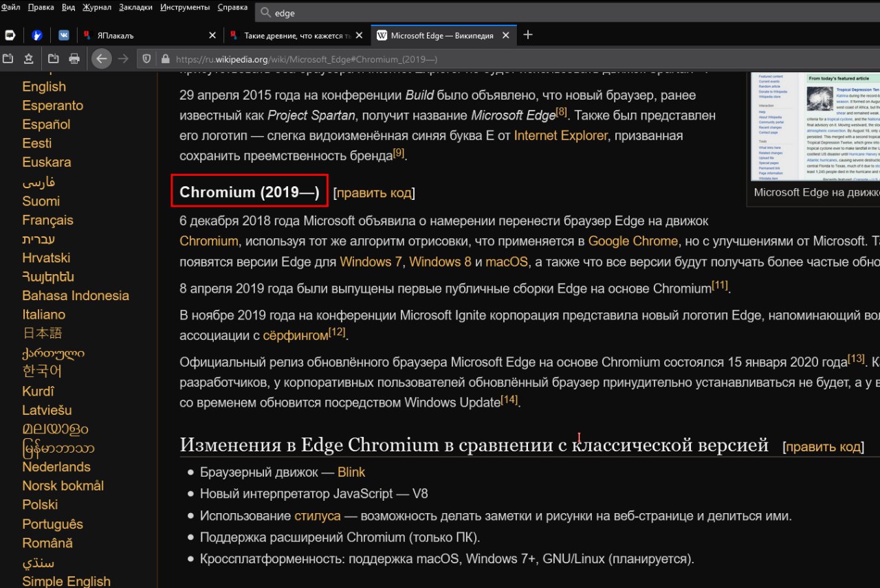Screen dimensions: 880x588
Task: Click the printer icon in toolbar
Action: click(74, 59)
